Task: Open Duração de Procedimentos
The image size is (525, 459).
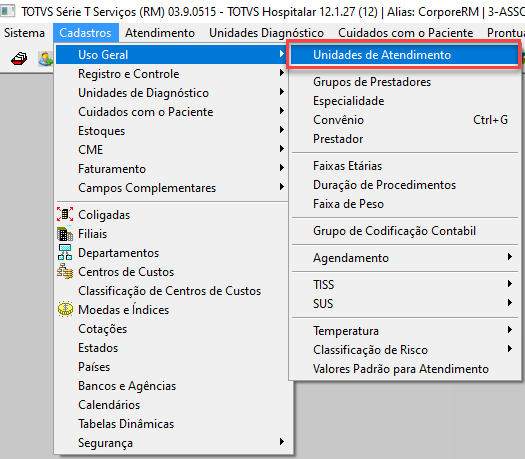Action: click(x=404, y=185)
